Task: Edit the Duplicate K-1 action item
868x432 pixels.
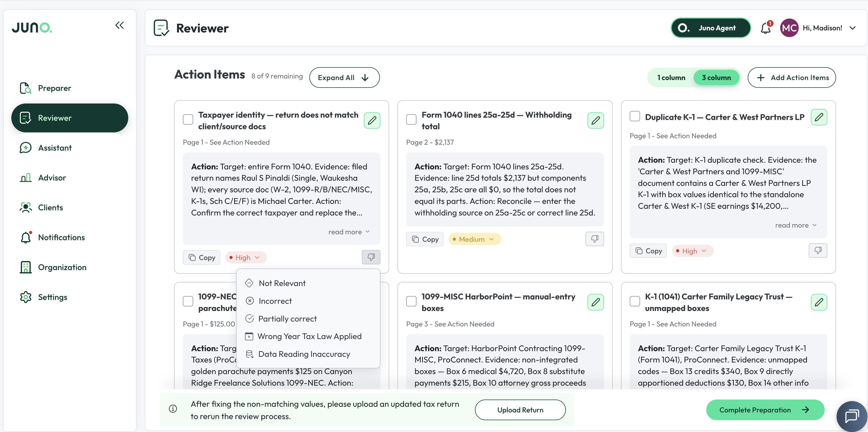Action: 819,117
